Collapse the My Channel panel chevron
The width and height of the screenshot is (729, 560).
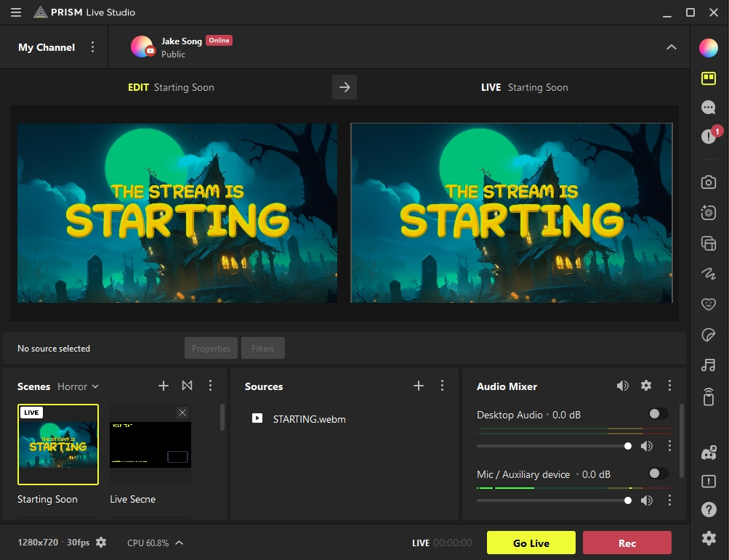click(671, 47)
